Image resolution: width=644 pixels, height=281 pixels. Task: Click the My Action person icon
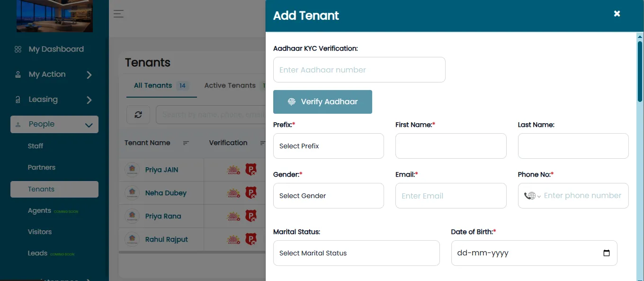point(18,74)
